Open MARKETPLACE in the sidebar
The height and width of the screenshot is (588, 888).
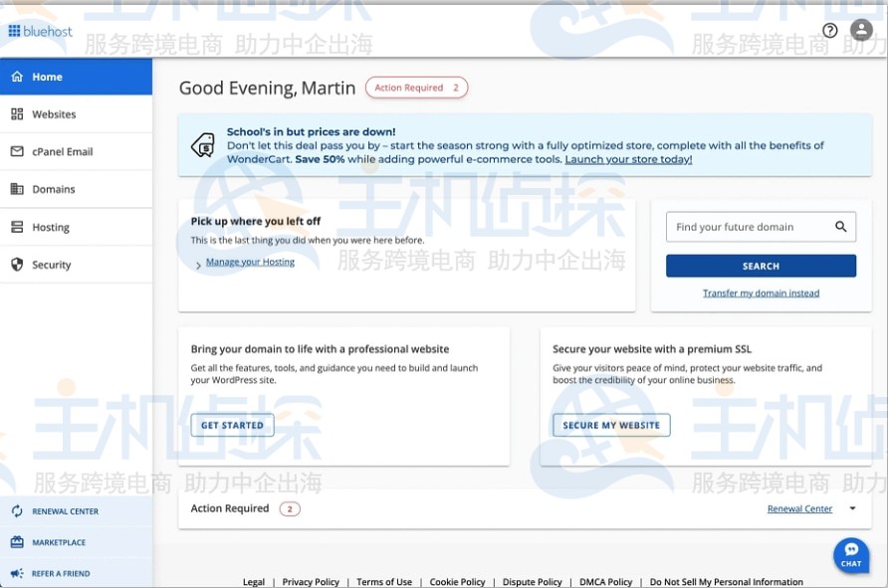[x=76, y=542]
